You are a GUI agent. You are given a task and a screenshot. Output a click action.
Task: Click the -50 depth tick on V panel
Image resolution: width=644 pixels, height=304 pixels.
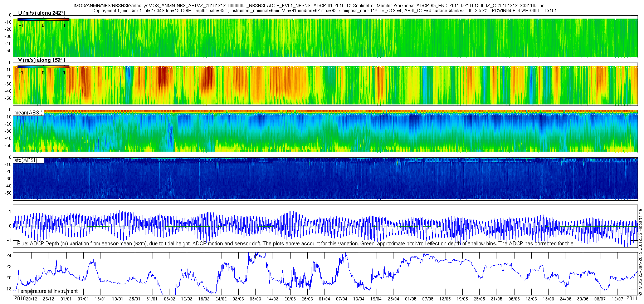pyautogui.click(x=7, y=98)
